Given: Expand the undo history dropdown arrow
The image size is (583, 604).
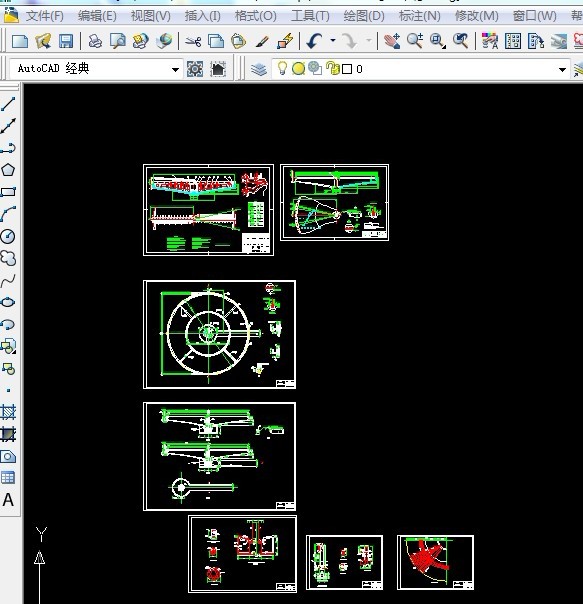Looking at the screenshot, I should click(x=333, y=40).
